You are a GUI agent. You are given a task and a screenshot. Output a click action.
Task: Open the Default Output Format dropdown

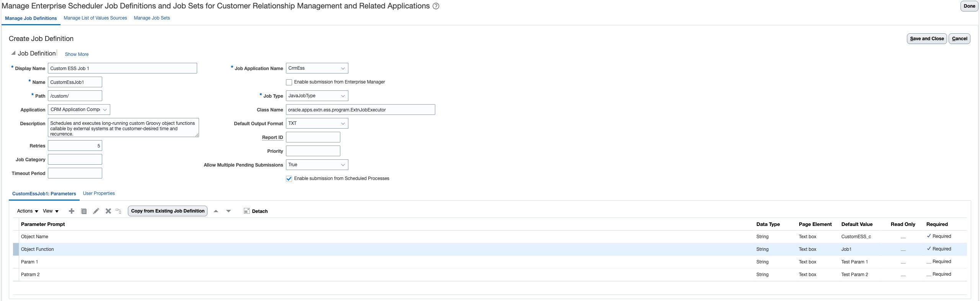click(x=317, y=123)
